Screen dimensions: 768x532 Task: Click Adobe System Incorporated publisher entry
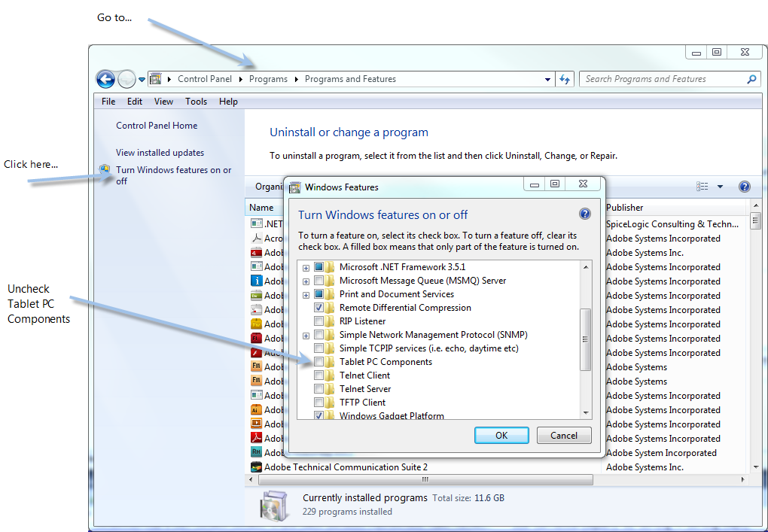pos(661,453)
